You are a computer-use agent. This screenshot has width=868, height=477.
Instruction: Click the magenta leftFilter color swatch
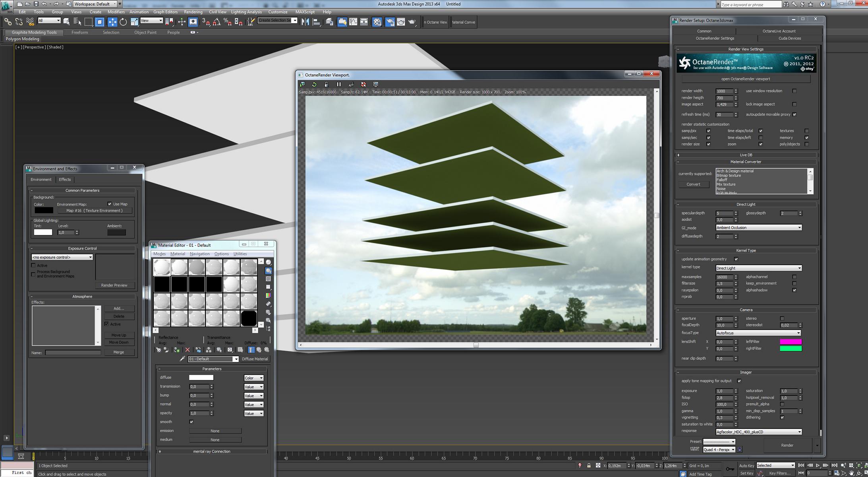[791, 341]
